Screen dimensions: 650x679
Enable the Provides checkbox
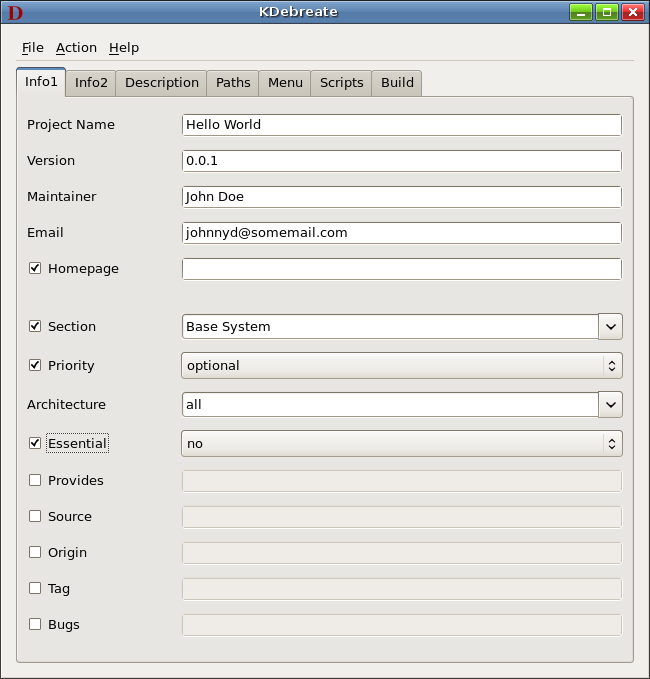point(35,480)
